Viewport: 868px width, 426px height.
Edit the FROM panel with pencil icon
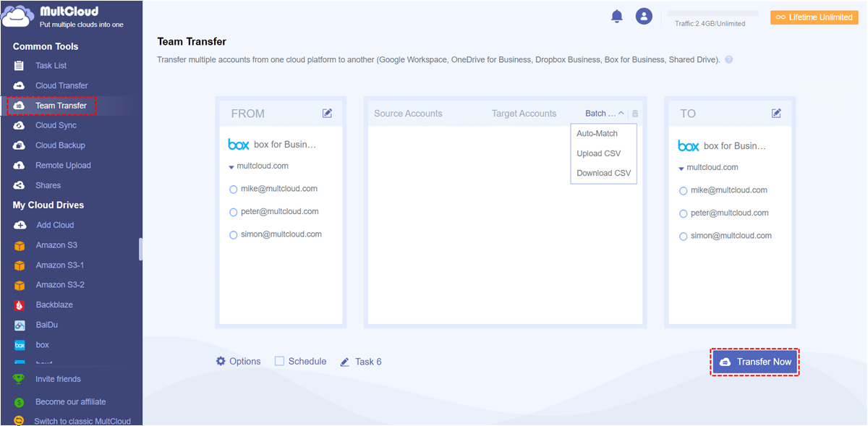(328, 113)
